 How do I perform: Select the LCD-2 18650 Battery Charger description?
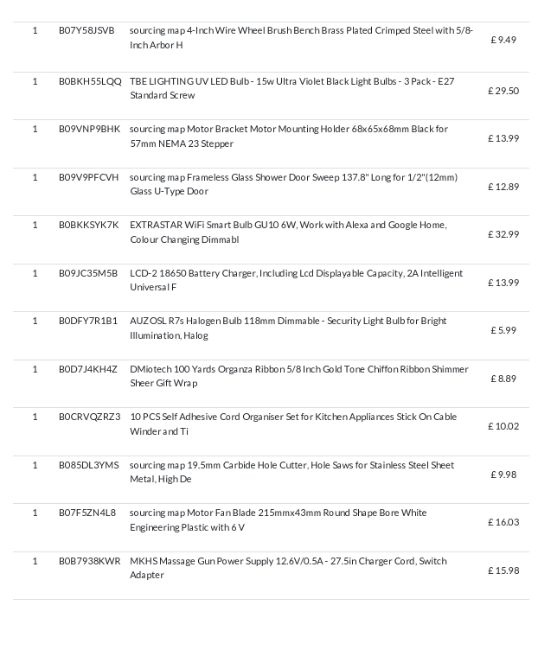point(296,280)
